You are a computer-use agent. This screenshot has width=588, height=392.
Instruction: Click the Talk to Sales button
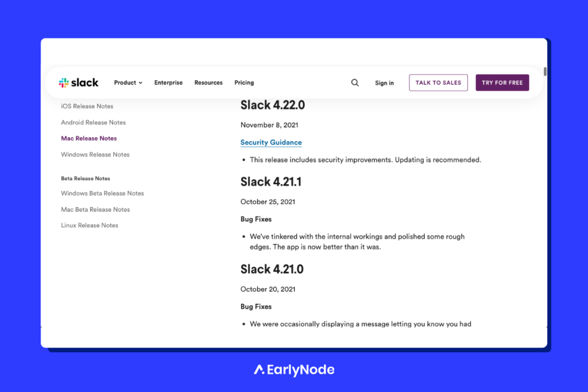438,83
